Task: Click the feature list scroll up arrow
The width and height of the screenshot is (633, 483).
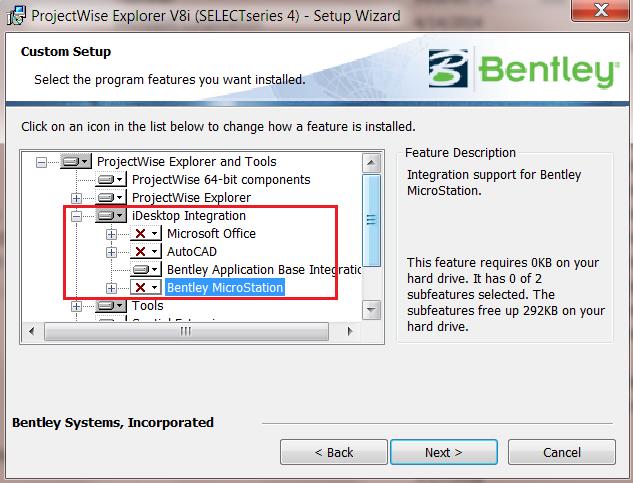Action: click(x=371, y=163)
